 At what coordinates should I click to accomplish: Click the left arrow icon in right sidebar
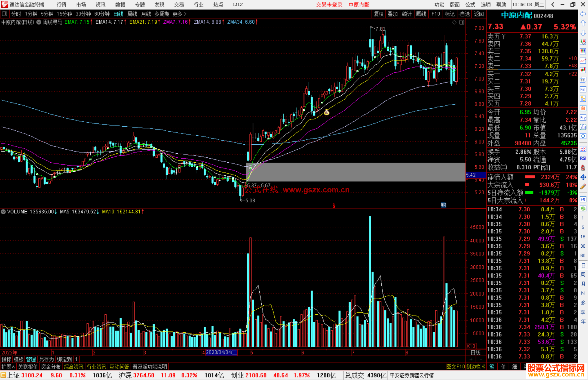583,14
